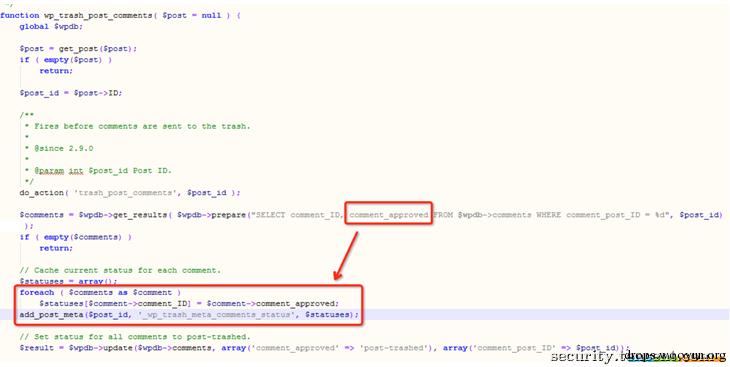Click the function name wp_trash_post_comments

click(98, 15)
